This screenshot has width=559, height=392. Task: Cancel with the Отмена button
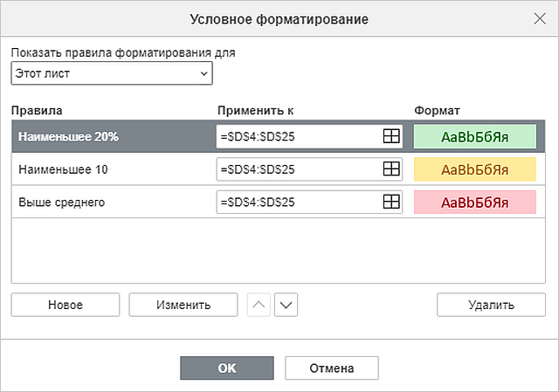pos(332,368)
